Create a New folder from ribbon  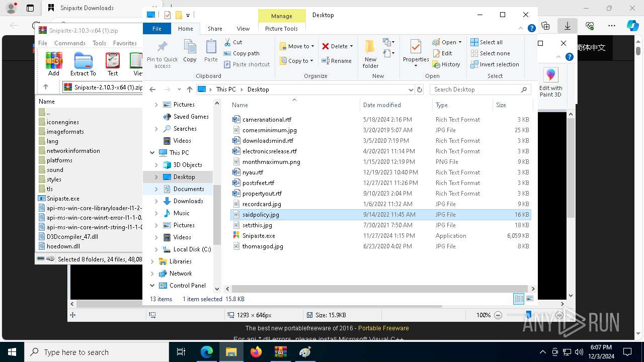pyautogui.click(x=370, y=54)
